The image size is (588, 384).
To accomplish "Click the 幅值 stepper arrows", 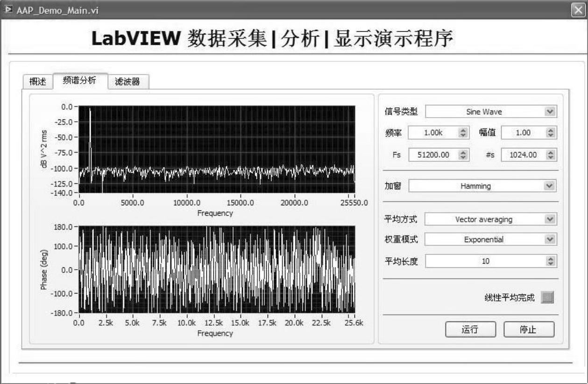I will click(551, 133).
